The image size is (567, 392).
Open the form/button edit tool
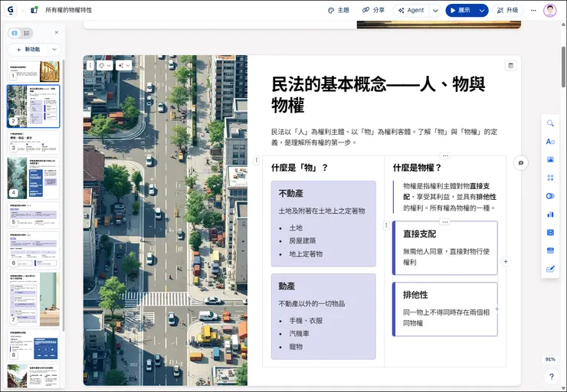[550, 269]
